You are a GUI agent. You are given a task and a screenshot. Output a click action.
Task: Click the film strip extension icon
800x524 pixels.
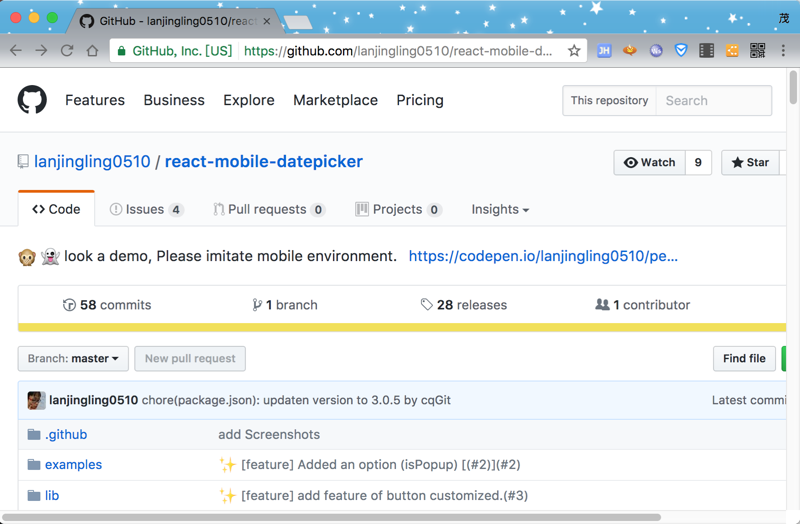(x=706, y=51)
